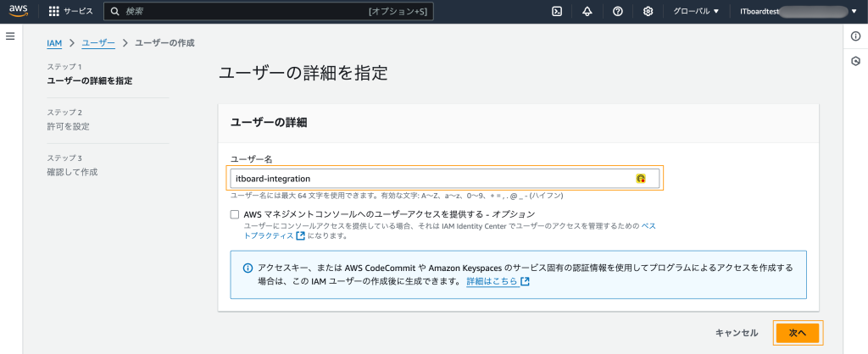Click the hexagon icon in right sidebar

coord(856,61)
